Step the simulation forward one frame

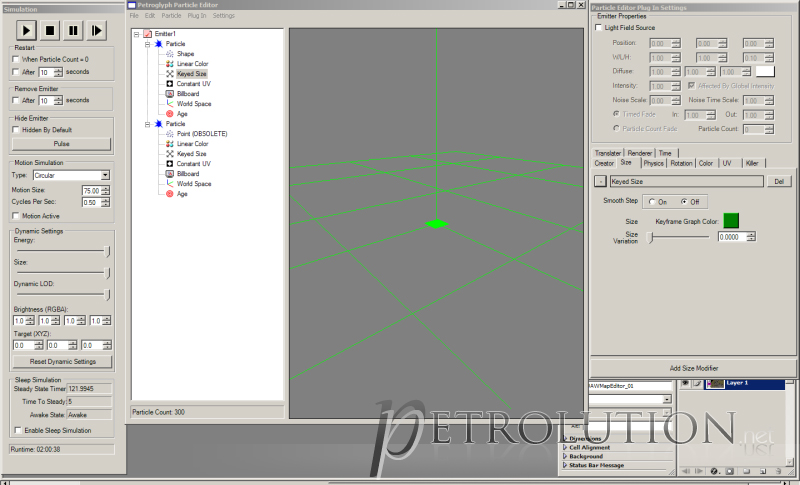pos(96,31)
